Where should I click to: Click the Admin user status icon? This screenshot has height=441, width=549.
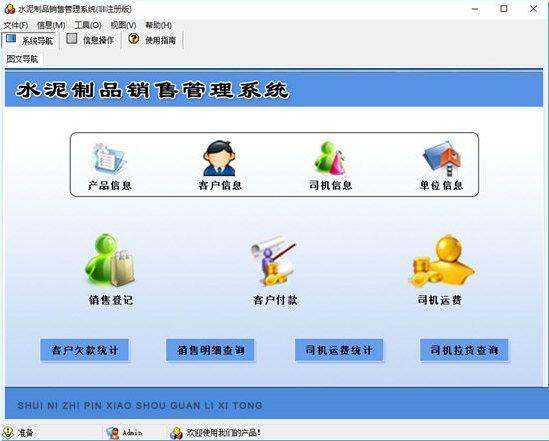[x=113, y=433]
